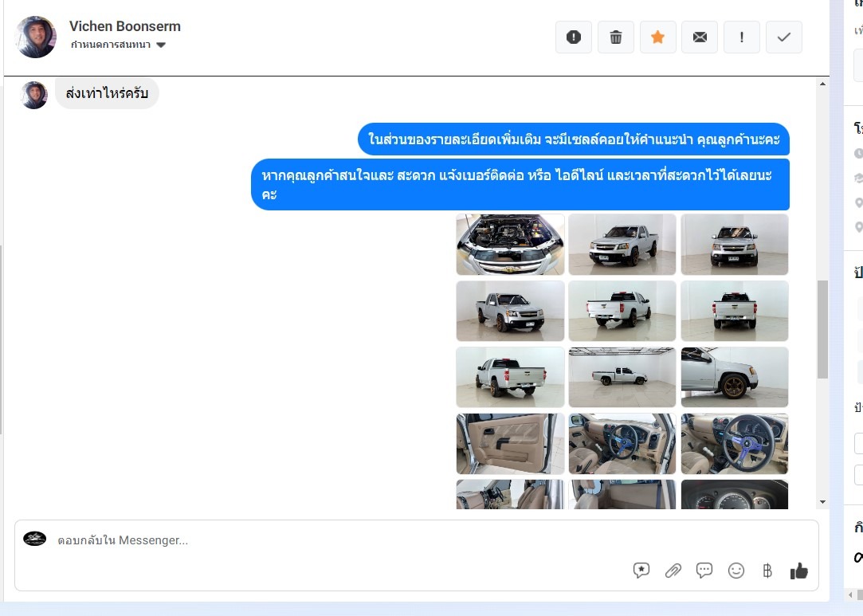Open the engine bay photo thumbnail

(510, 245)
